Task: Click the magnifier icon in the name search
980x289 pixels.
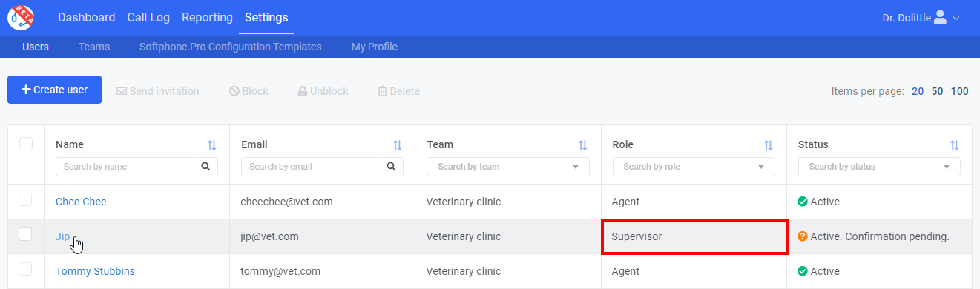Action: coord(205,167)
